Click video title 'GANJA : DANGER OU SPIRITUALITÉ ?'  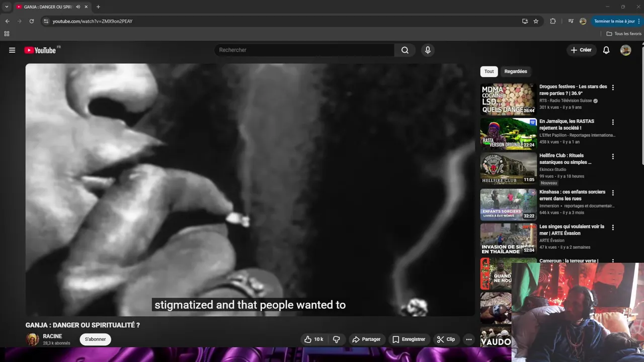(x=83, y=325)
